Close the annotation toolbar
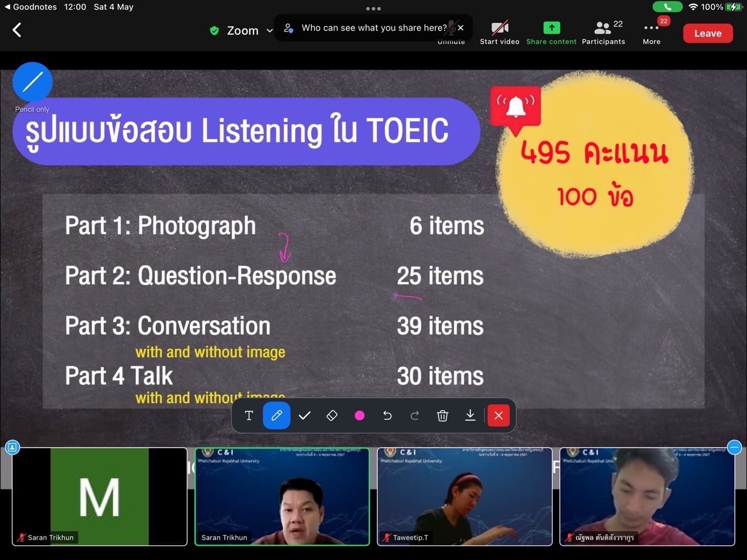747x560 pixels. [498, 415]
